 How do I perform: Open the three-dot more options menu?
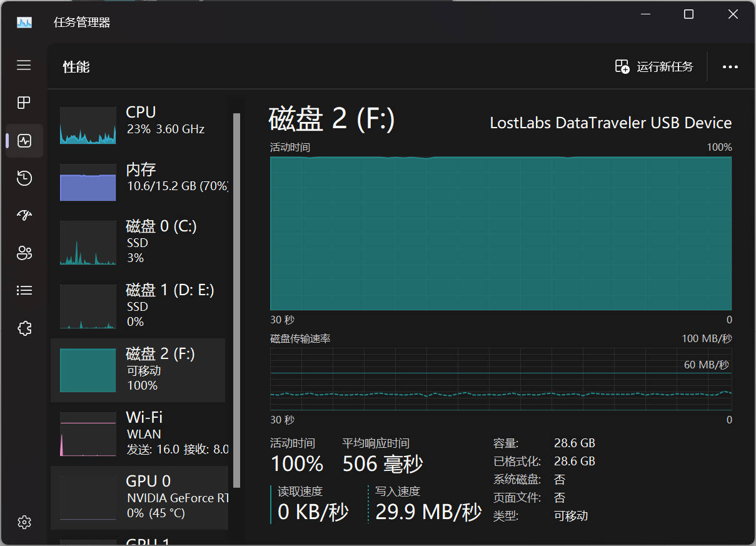730,67
